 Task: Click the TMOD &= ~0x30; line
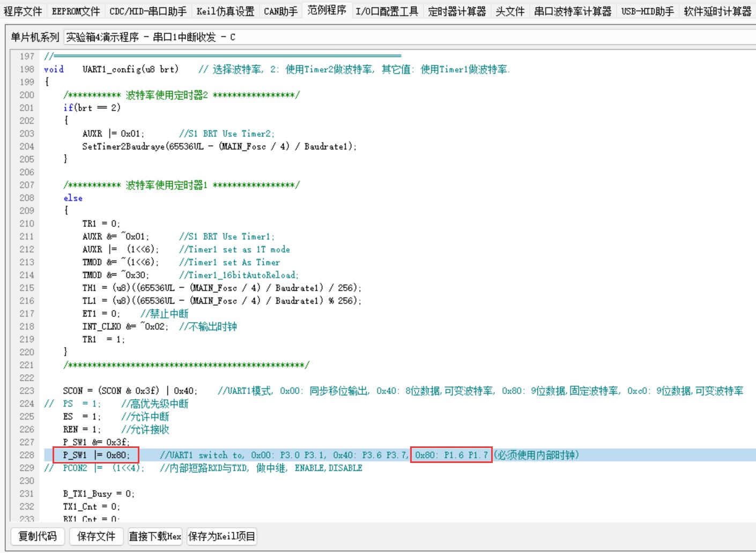(x=190, y=275)
